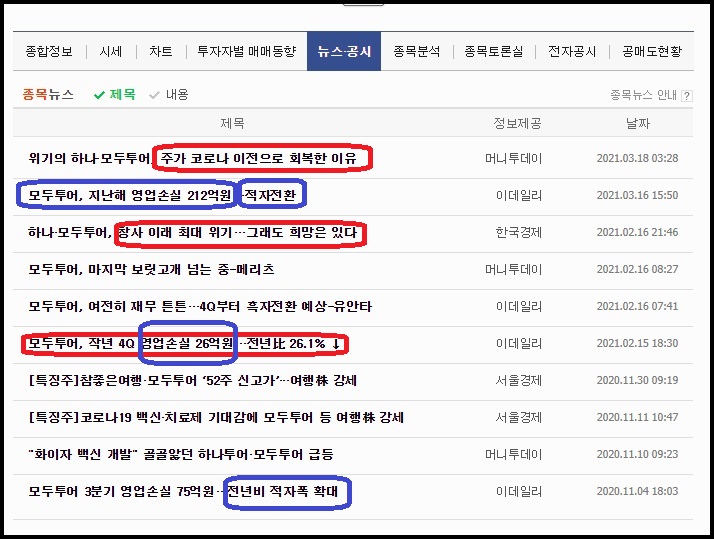Switch to the 시세 tab
The height and width of the screenshot is (539, 714).
coord(111,51)
